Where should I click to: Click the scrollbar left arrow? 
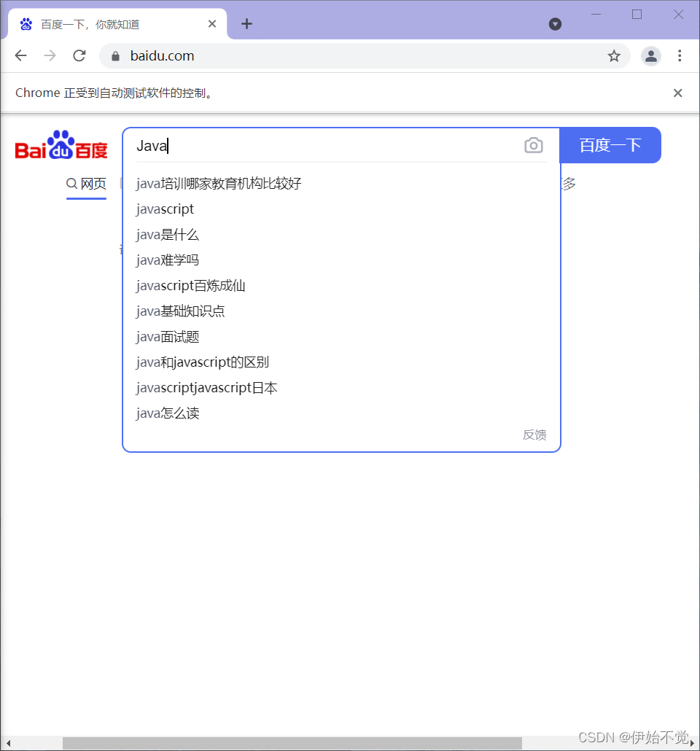[8, 743]
